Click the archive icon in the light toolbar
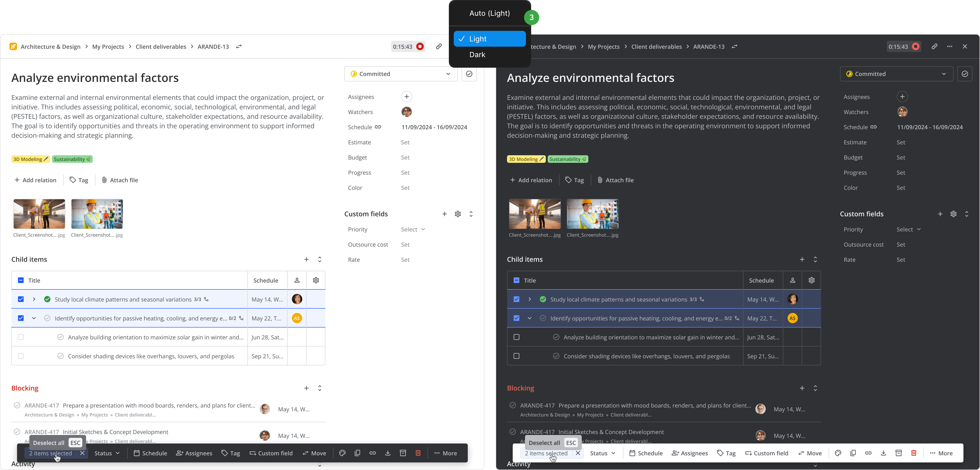The width and height of the screenshot is (980, 470). (x=403, y=453)
